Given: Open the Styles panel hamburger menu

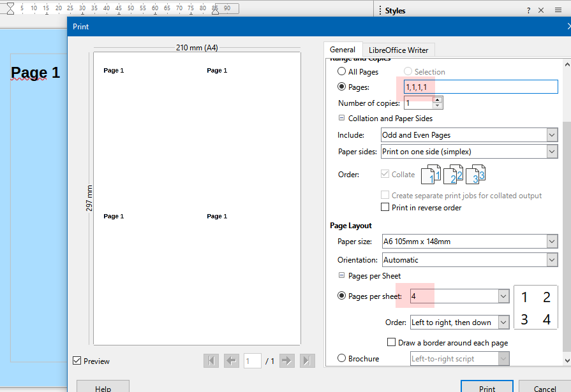Looking at the screenshot, I should click(558, 10).
